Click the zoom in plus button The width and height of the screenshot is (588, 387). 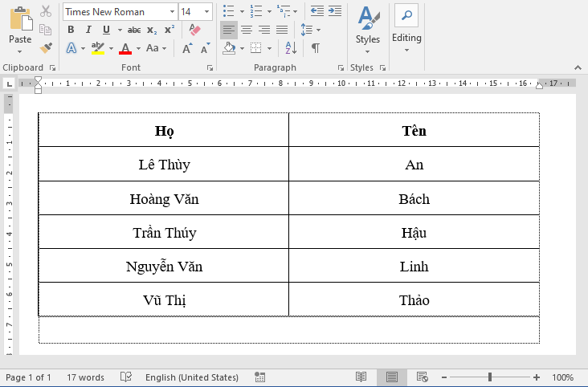pos(537,377)
